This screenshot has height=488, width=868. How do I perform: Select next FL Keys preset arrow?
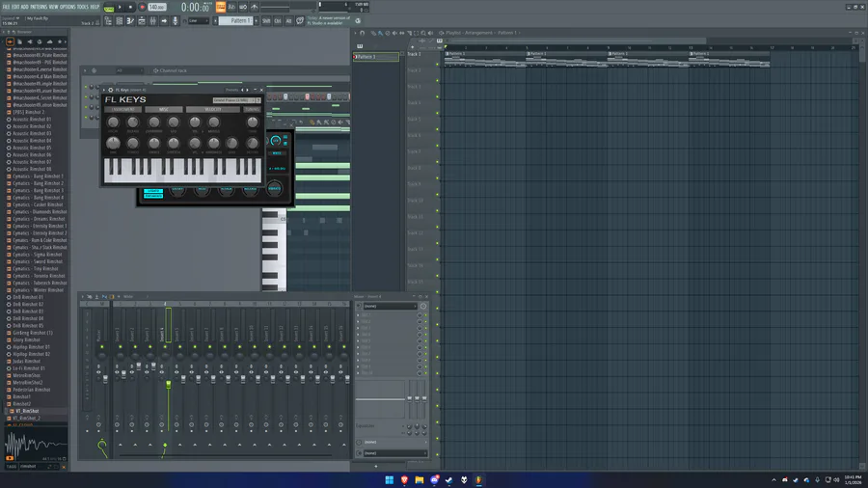point(248,90)
